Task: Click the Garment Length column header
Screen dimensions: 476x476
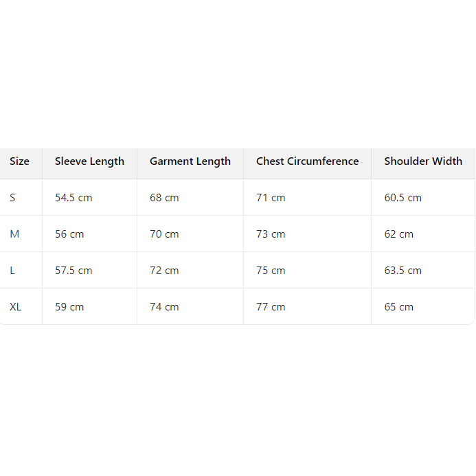Action: pyautogui.click(x=190, y=161)
